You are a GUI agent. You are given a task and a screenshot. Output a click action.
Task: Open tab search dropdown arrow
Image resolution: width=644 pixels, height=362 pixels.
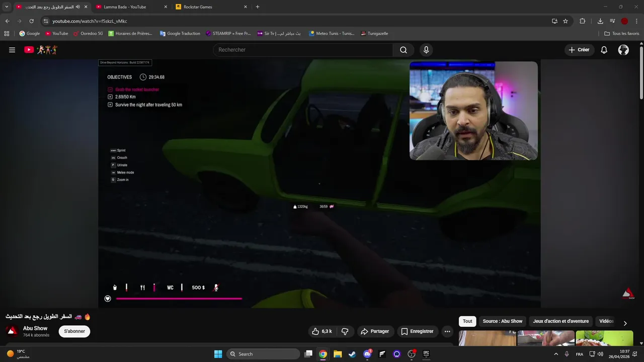coord(7,7)
